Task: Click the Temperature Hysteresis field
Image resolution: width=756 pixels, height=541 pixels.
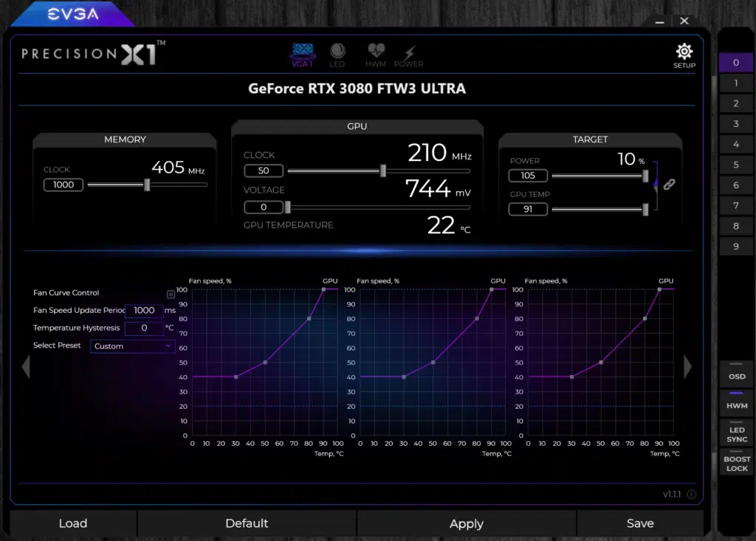Action: click(144, 328)
